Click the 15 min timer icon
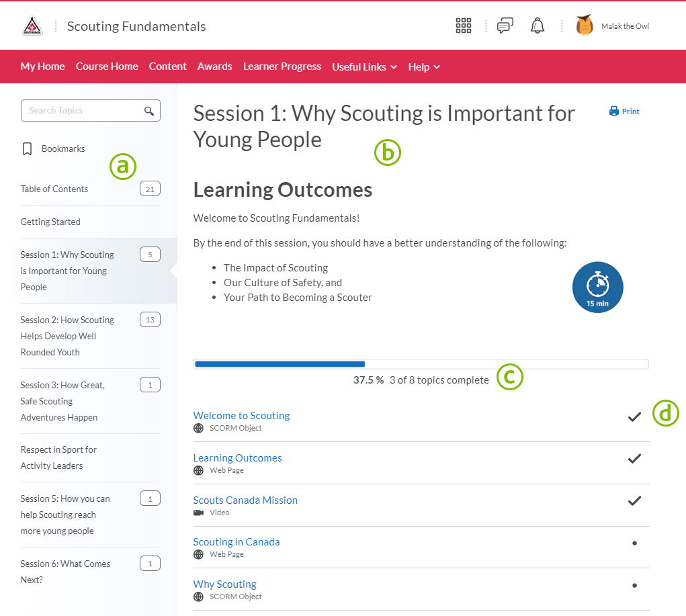The image size is (686, 616). [x=597, y=287]
